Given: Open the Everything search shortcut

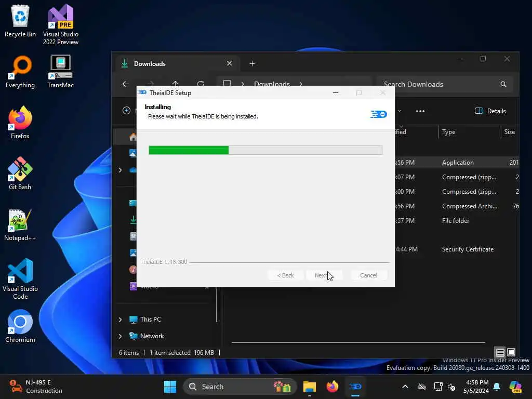Looking at the screenshot, I should point(20,72).
